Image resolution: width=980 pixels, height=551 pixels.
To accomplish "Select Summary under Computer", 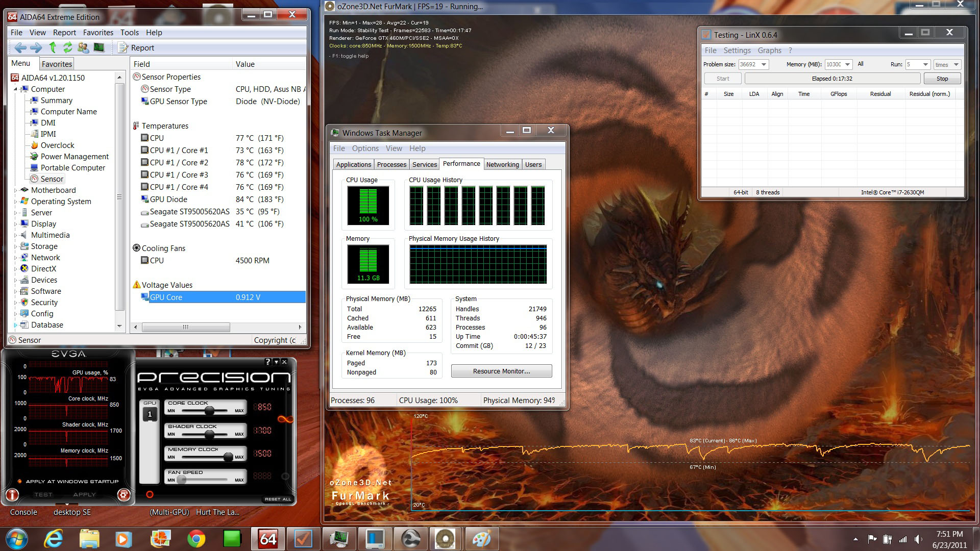I will click(56, 101).
